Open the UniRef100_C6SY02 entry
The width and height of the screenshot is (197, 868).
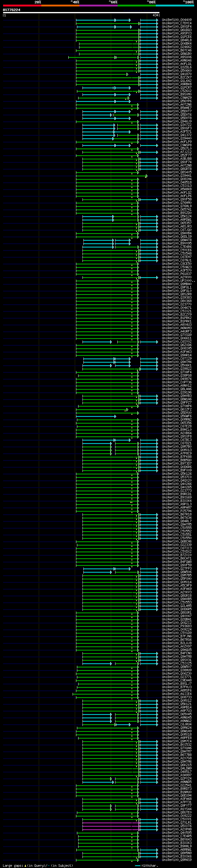177,342
